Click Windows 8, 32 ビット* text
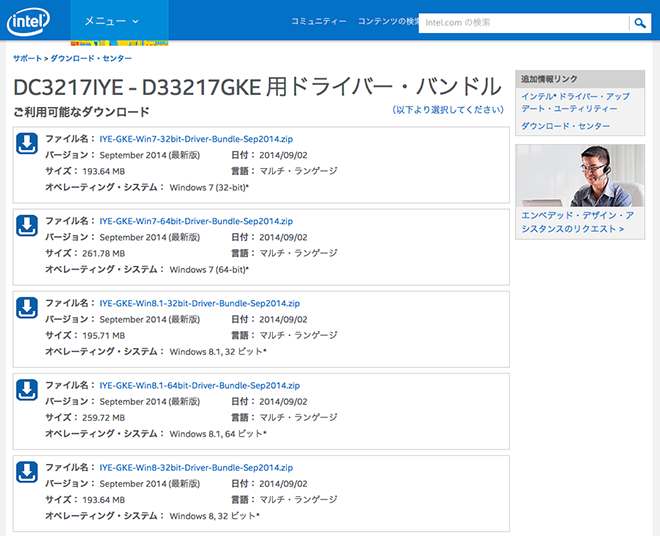Screen dimensions: 660x536 point(215,516)
